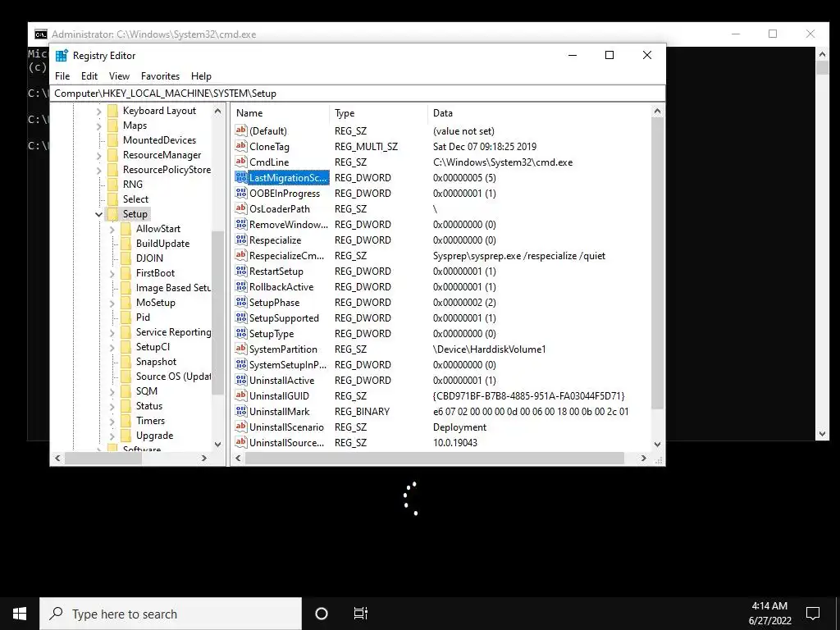The width and height of the screenshot is (840, 630).
Task: Expand the Keyboard Layout key
Action: coord(98,112)
